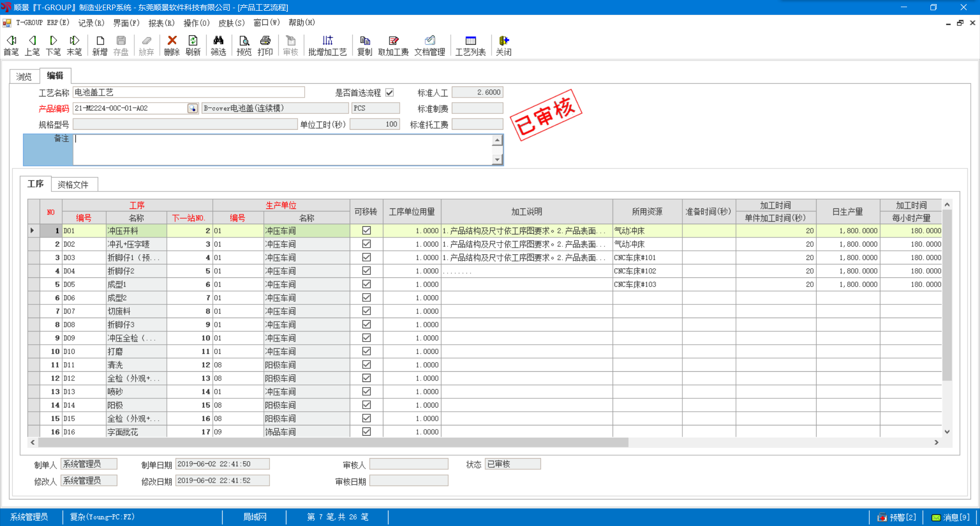The width and height of the screenshot is (980, 526).
Task: Go to first record with 首笔 icon
Action: pyautogui.click(x=11, y=45)
